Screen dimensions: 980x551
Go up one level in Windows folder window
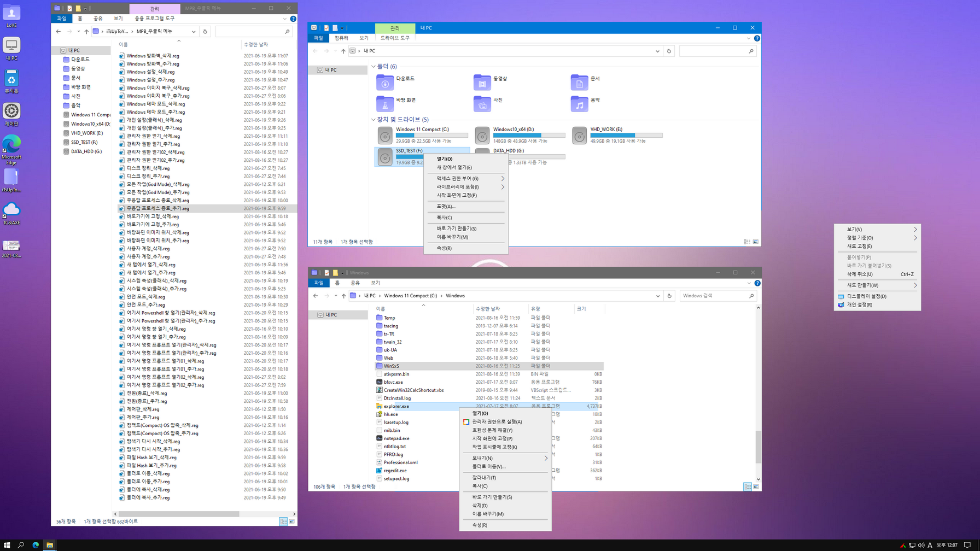(343, 296)
